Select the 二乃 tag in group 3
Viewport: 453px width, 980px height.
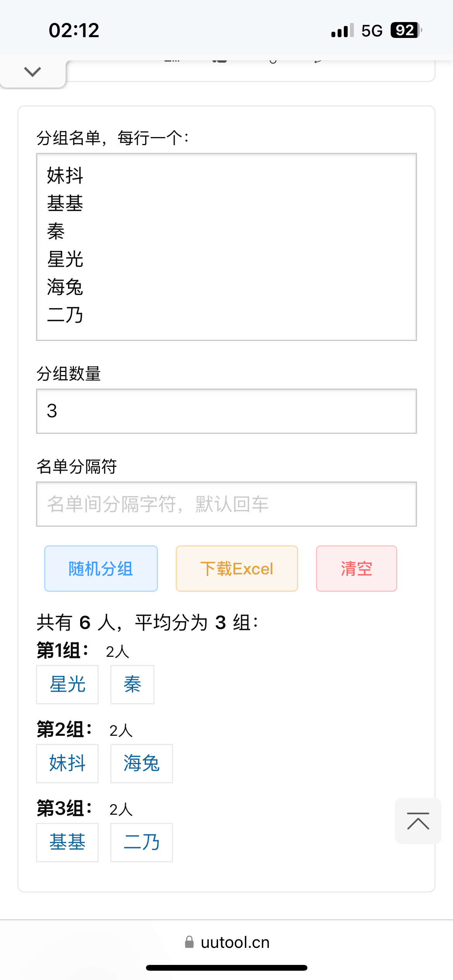tap(142, 842)
